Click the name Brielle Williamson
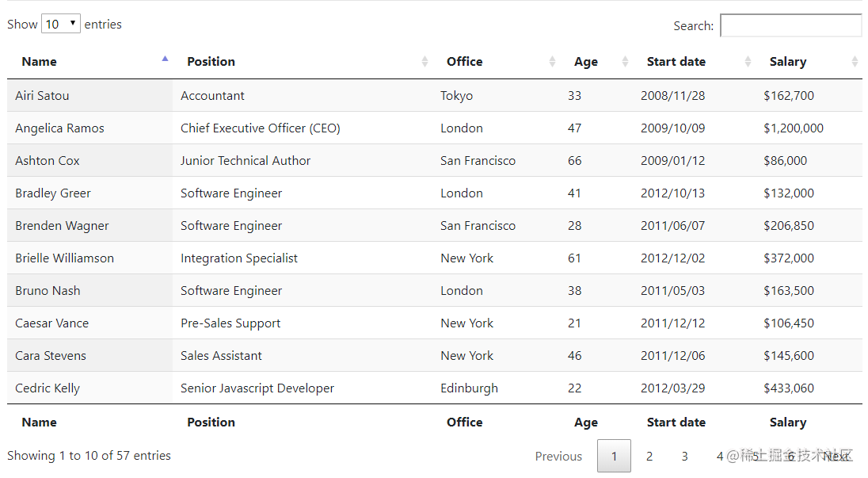Screen dimensions: 868x478 (65, 258)
